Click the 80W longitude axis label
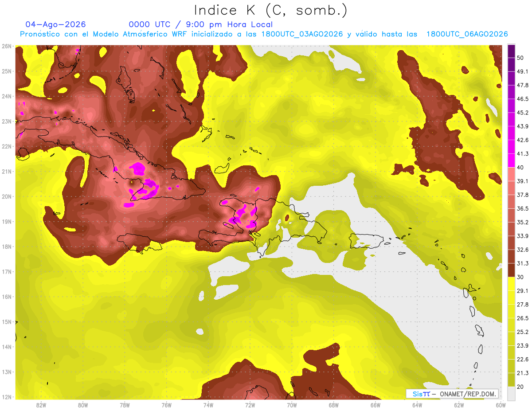Image resolution: width=532 pixels, height=411 pixels. pos(83,405)
